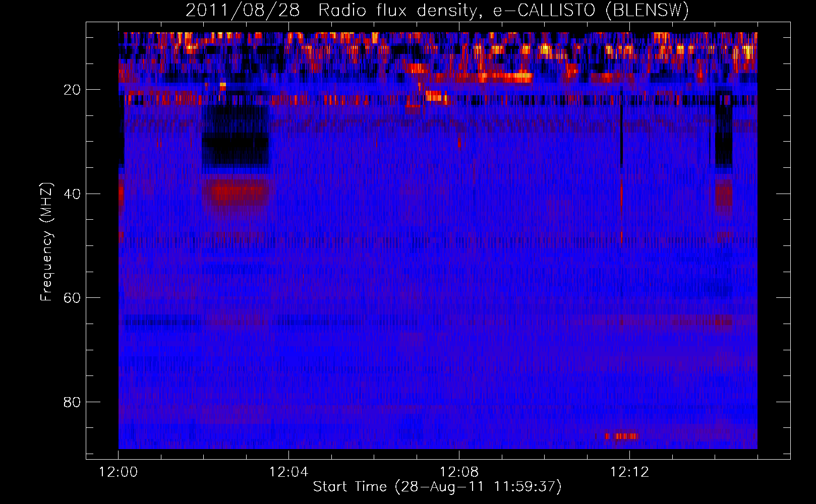Click the '80' frequency tick label

[x=73, y=402]
